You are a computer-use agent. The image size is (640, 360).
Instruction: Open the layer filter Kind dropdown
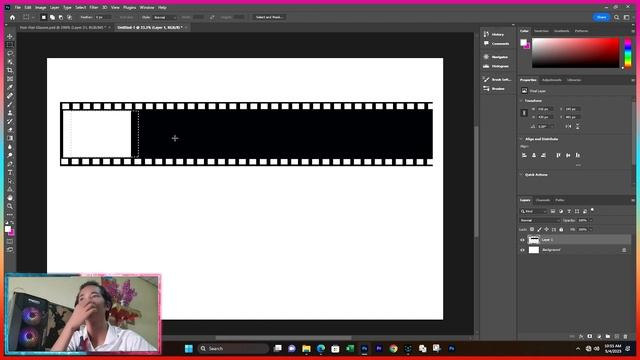coord(533,211)
